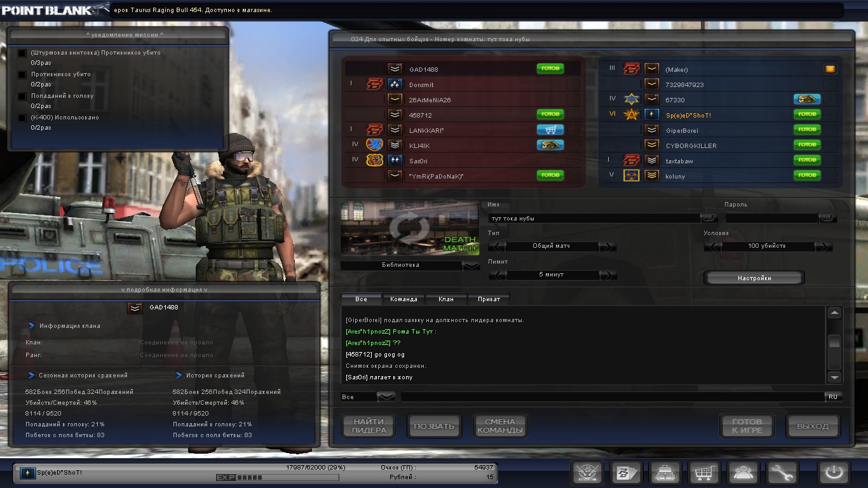Open the shop cart icon in the bottom bar
The image size is (868, 488).
(705, 473)
